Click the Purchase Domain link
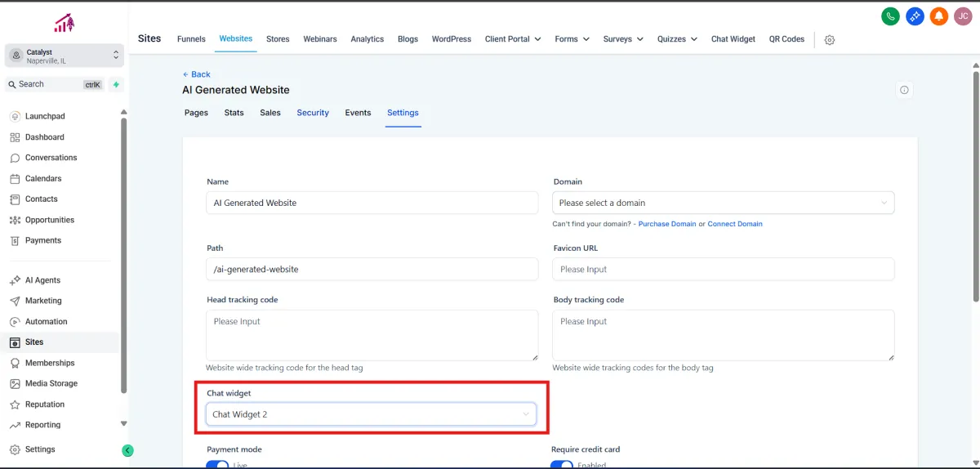Viewport: 980px width, 469px height. pyautogui.click(x=667, y=224)
